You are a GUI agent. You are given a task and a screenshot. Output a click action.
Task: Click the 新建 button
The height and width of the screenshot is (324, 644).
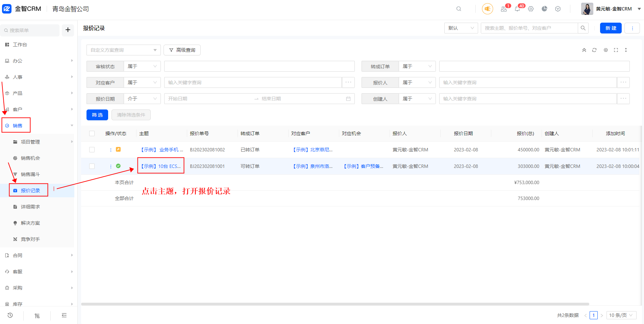click(x=611, y=28)
